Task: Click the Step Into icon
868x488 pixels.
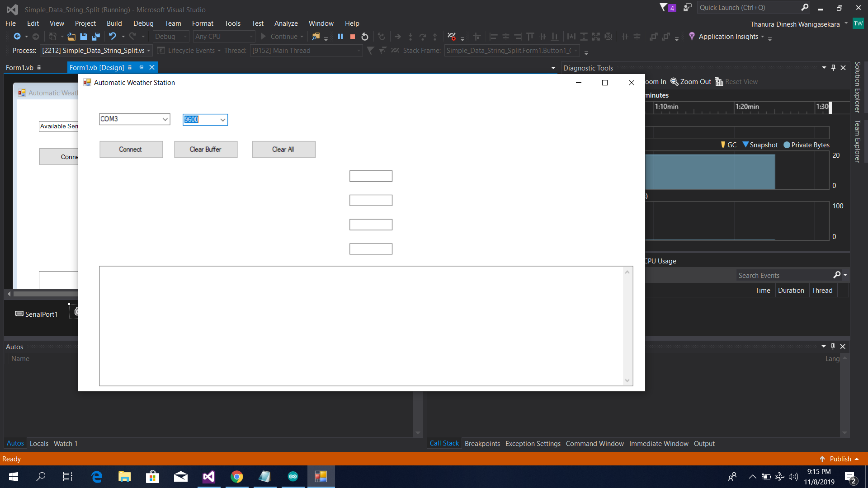Action: (410, 37)
